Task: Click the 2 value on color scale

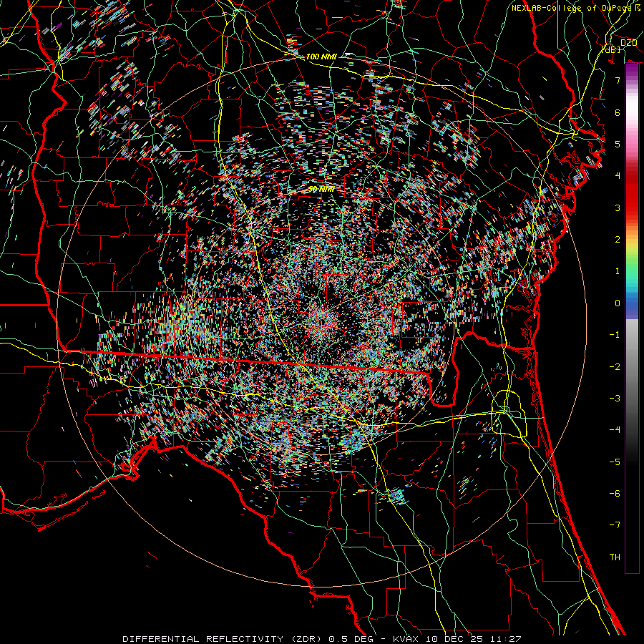Action: (x=618, y=240)
